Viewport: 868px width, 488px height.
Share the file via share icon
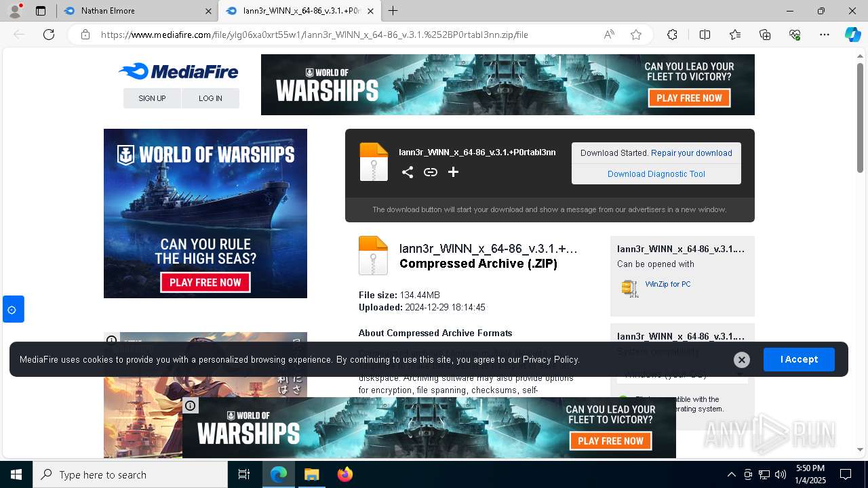click(x=407, y=172)
